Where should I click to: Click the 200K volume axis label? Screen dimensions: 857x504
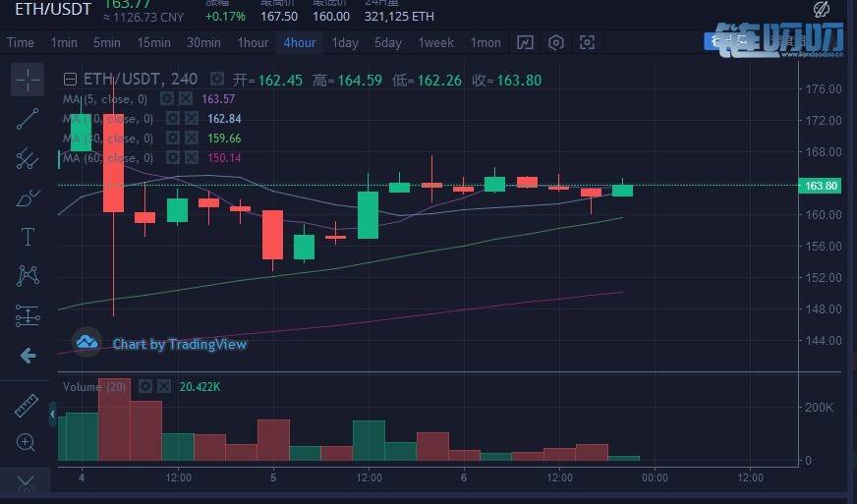pos(819,408)
